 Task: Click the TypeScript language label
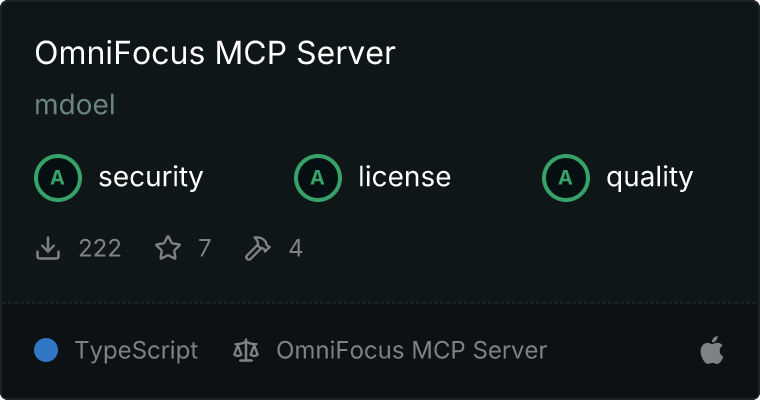[136, 351]
